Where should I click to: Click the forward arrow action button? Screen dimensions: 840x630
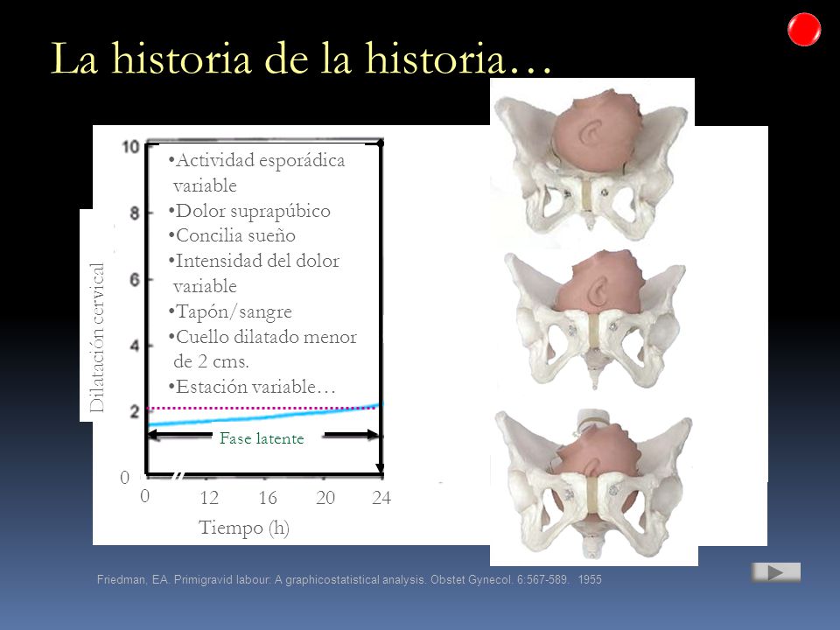(776, 572)
